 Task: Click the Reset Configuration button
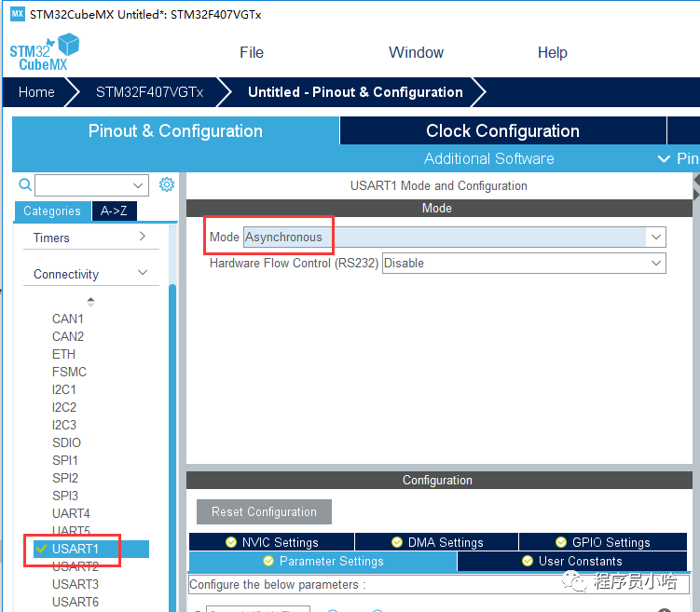[x=264, y=511]
